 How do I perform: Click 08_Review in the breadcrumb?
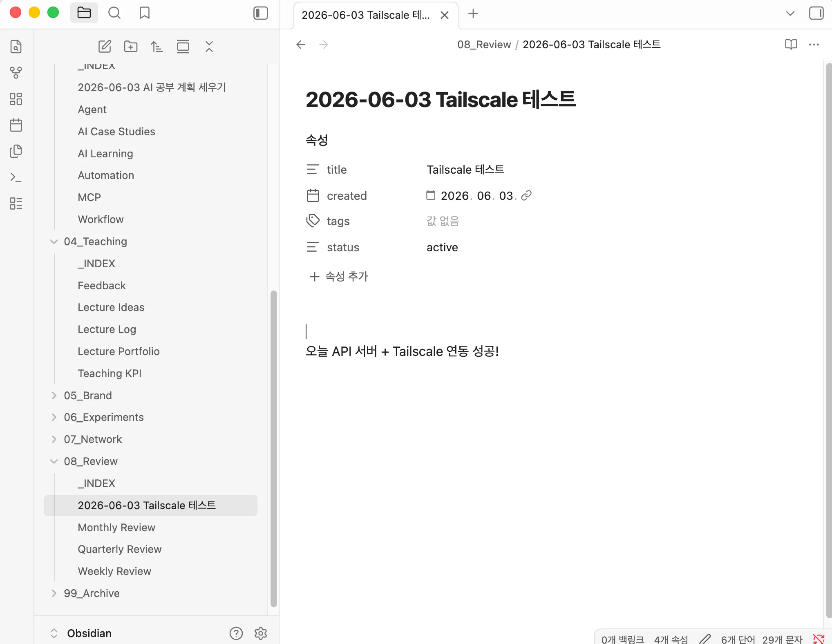(484, 45)
